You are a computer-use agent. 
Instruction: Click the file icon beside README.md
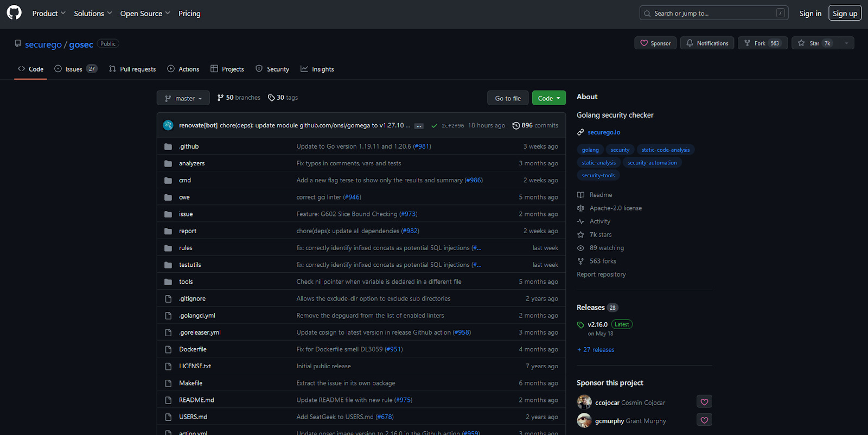click(x=168, y=400)
